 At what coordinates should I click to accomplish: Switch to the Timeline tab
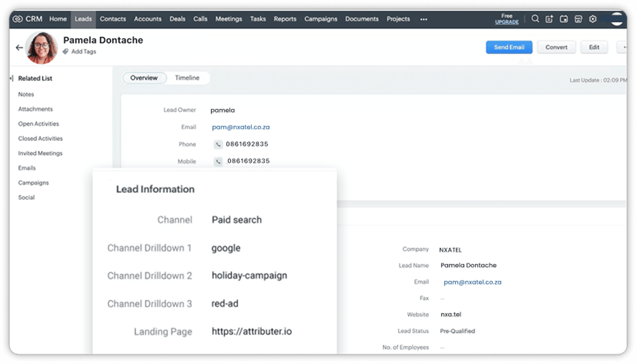coord(187,78)
